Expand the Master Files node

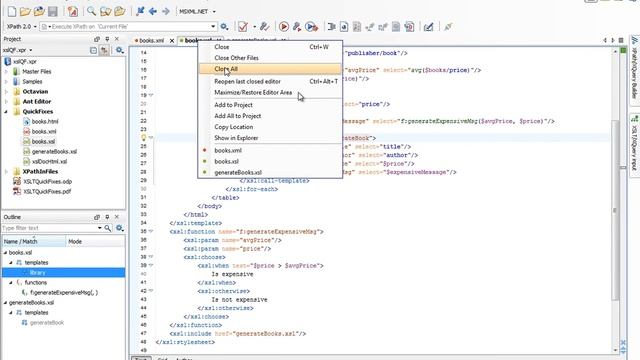tap(6, 71)
